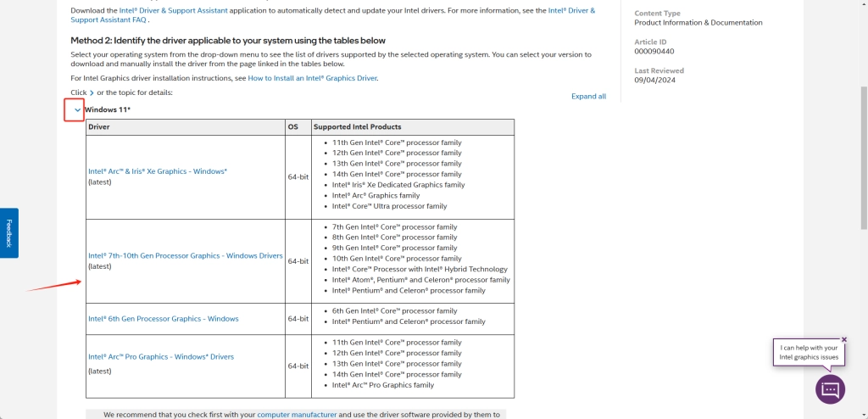Viewport: 868px width, 419px height.
Task: Follow the computer manufacturer link
Action: click(x=297, y=415)
